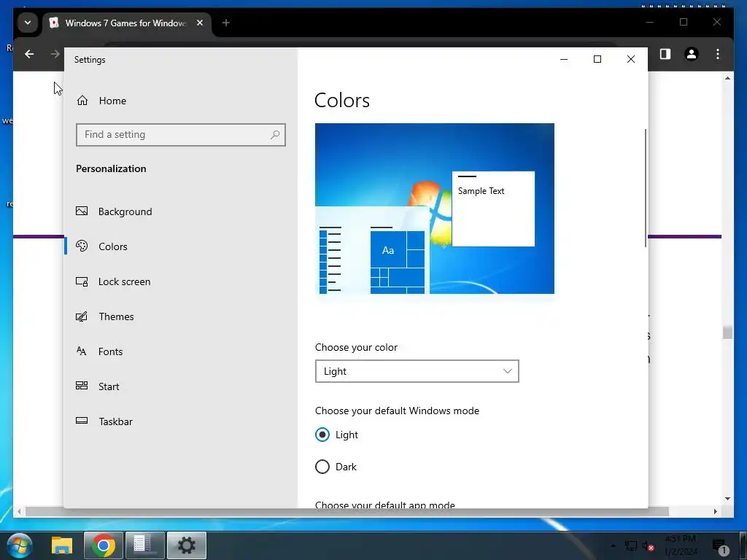This screenshot has height=560, width=747.
Task: Go to Background settings page
Action: coord(125,211)
